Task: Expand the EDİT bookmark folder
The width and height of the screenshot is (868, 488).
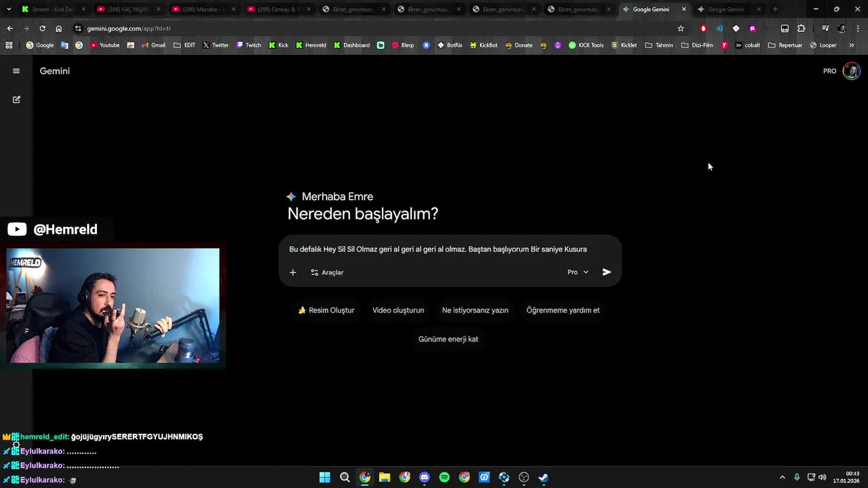Action: 184,45
